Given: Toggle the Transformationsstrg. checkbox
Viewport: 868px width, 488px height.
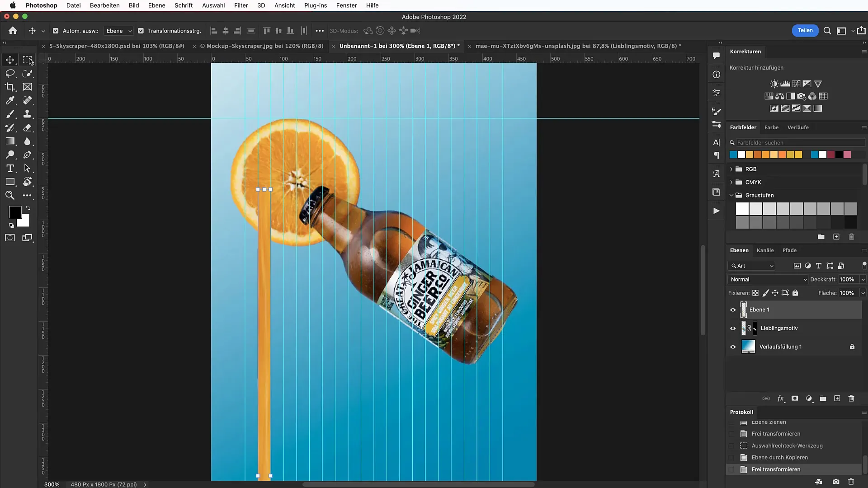Looking at the screenshot, I should (x=141, y=31).
